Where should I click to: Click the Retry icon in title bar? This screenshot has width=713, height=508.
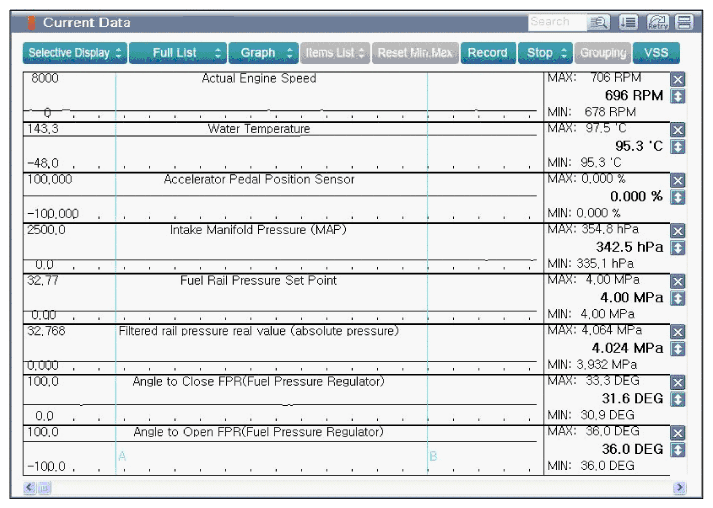[658, 22]
